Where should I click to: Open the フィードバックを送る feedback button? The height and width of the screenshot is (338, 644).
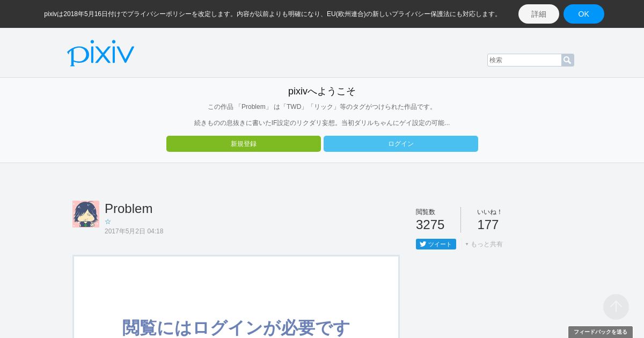[x=601, y=332]
